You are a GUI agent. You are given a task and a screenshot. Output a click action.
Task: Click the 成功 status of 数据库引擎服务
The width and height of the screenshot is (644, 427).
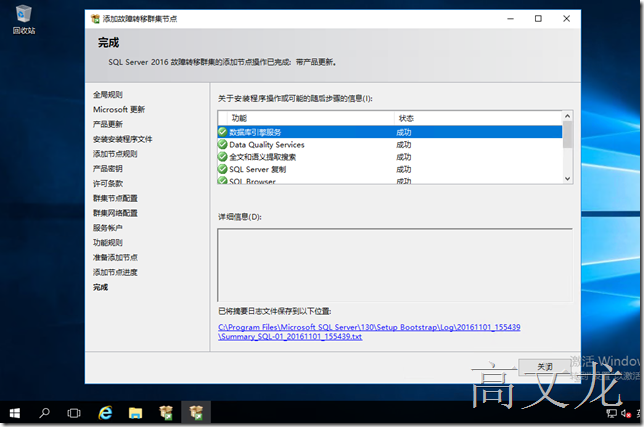pos(403,132)
